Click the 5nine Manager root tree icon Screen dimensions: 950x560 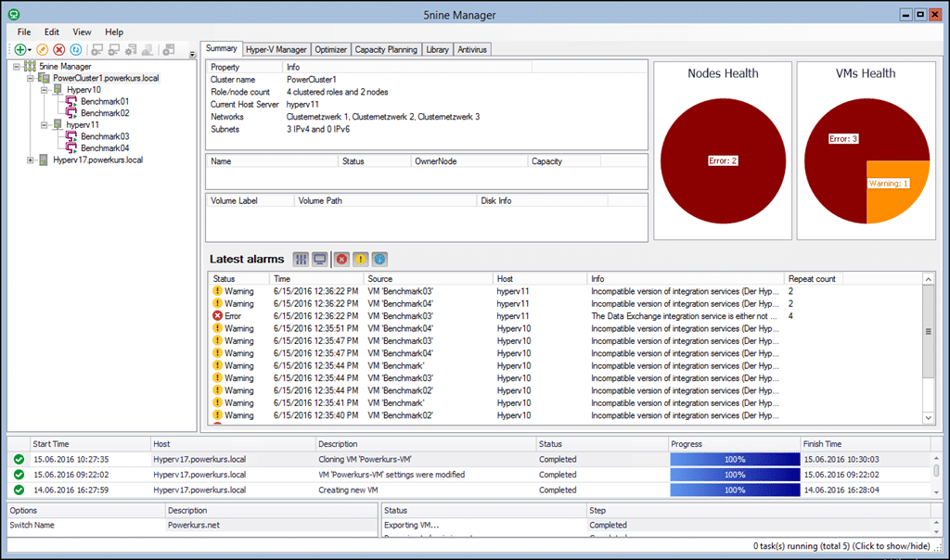pyautogui.click(x=30, y=66)
